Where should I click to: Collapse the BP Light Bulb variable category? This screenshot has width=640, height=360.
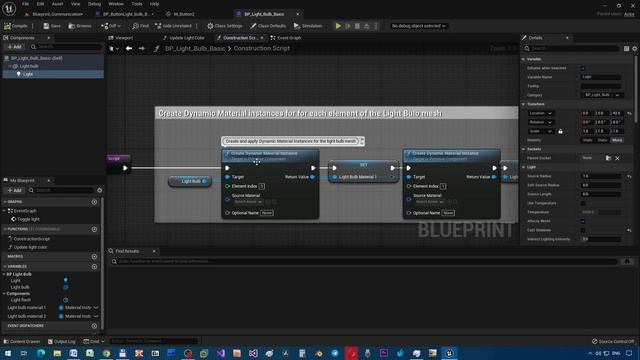click(4, 274)
